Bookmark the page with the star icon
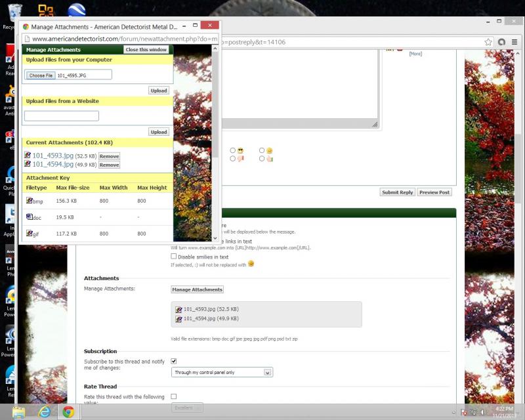Image resolution: width=525 pixels, height=420 pixels. (x=488, y=42)
